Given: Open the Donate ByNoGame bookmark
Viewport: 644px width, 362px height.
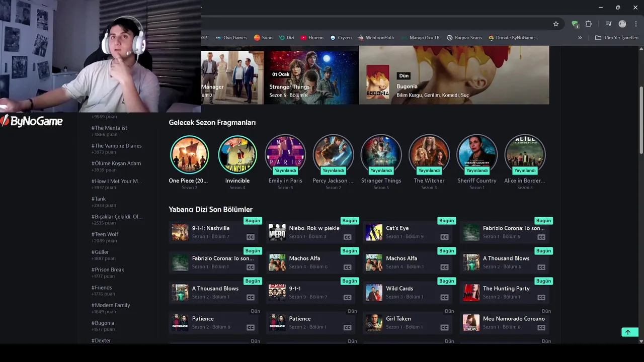Looking at the screenshot, I should 513,38.
